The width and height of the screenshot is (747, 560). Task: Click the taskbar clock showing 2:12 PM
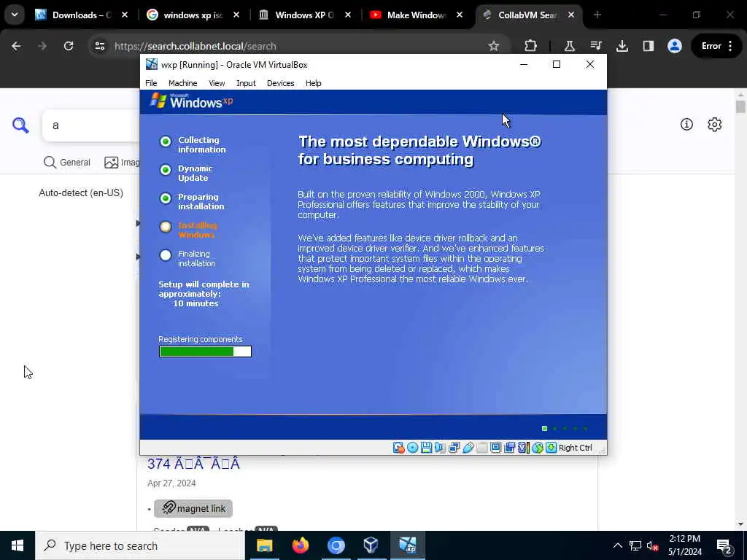pos(684,545)
